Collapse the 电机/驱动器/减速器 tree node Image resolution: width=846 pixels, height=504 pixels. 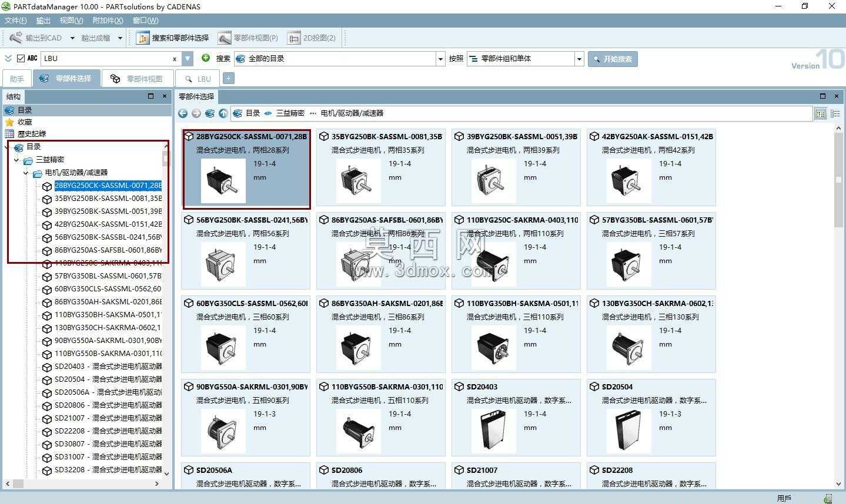point(26,173)
